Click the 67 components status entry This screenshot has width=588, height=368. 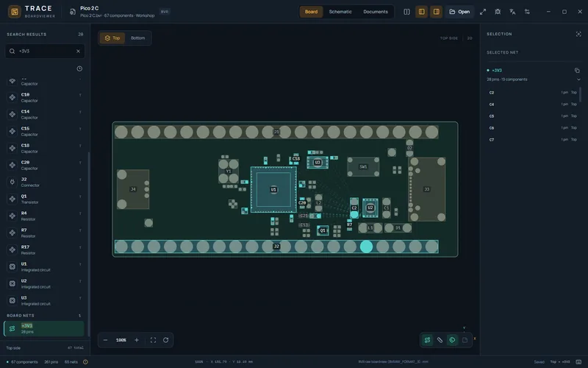tap(23, 362)
